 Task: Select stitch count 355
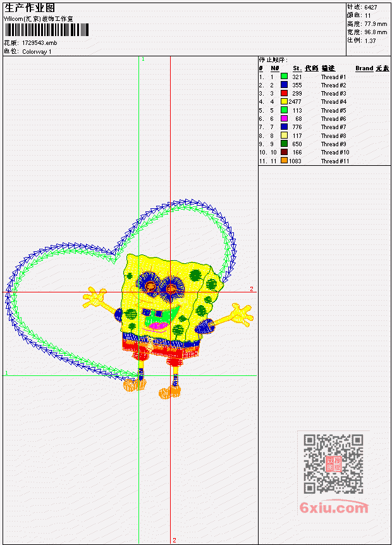click(x=297, y=85)
